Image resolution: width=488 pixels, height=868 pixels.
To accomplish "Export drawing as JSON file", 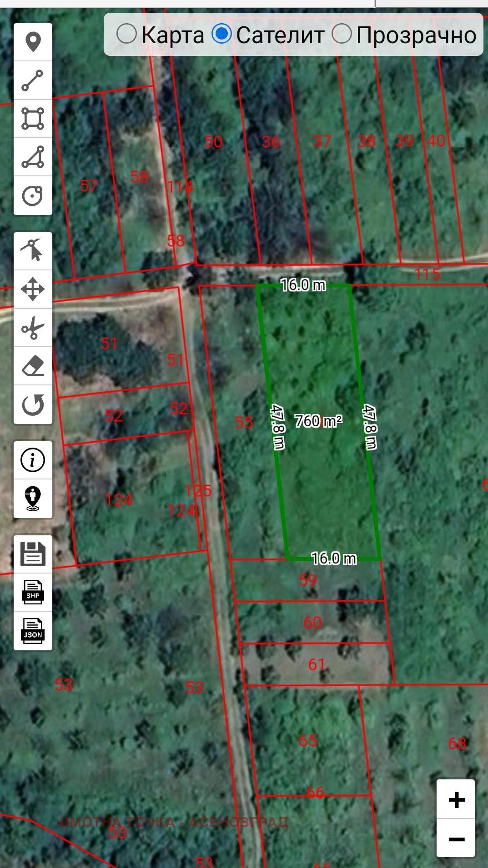I will 33,631.
